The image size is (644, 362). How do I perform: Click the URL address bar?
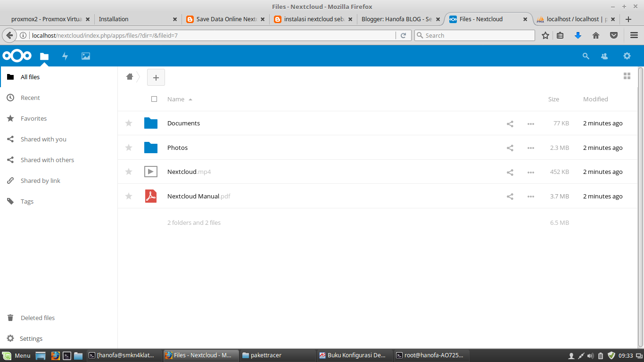click(213, 35)
